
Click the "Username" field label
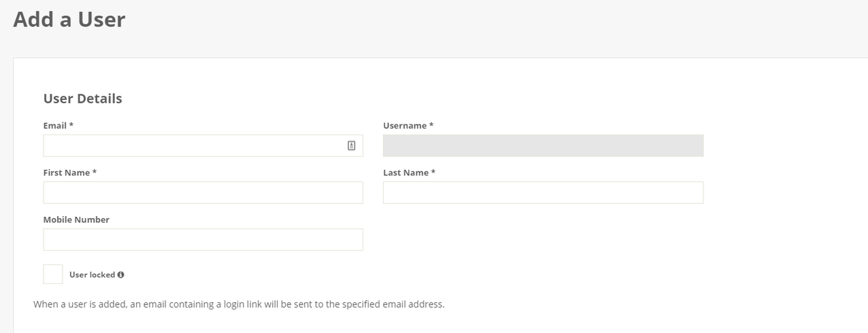(405, 126)
